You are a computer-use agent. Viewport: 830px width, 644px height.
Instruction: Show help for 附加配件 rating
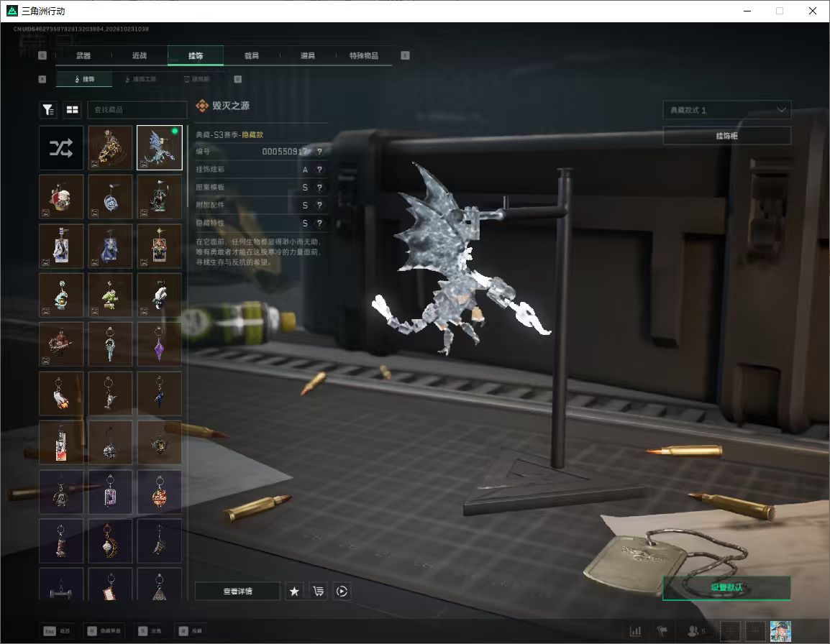[319, 206]
